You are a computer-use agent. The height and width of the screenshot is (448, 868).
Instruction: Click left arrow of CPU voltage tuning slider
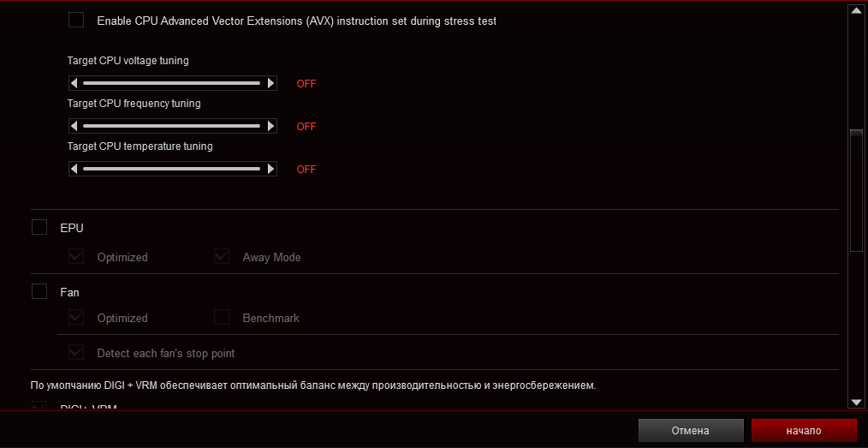point(74,83)
